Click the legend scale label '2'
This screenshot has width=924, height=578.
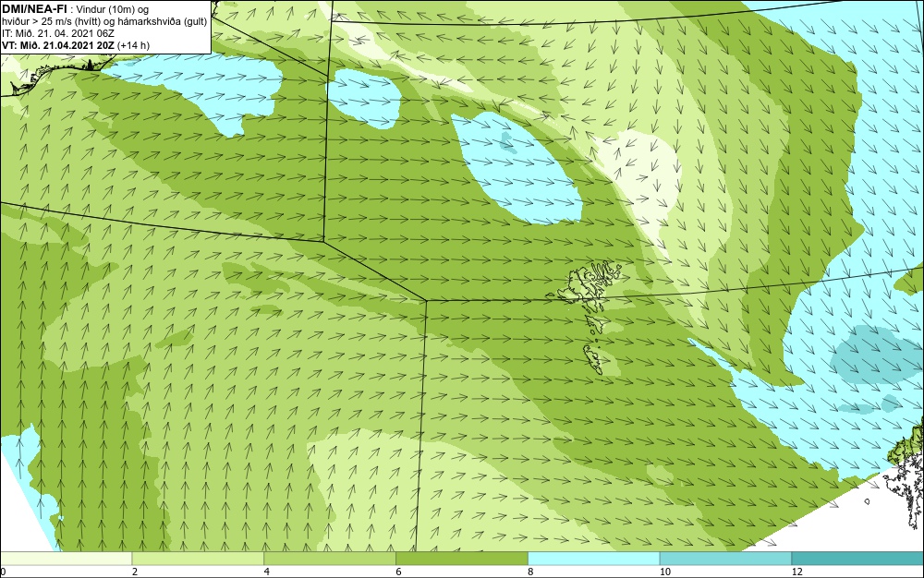[135, 572]
